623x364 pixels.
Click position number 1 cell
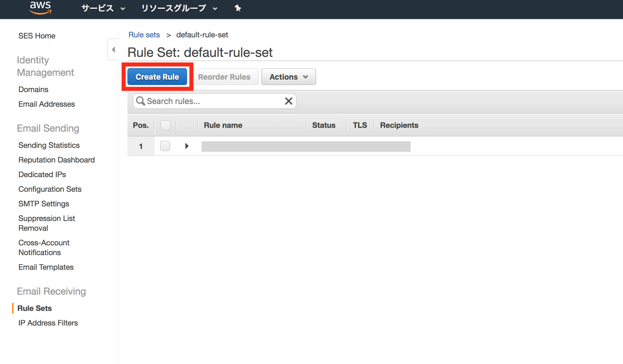coord(141,146)
